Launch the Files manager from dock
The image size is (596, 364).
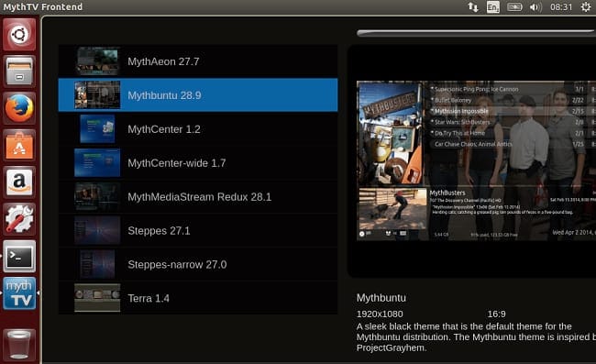19,72
